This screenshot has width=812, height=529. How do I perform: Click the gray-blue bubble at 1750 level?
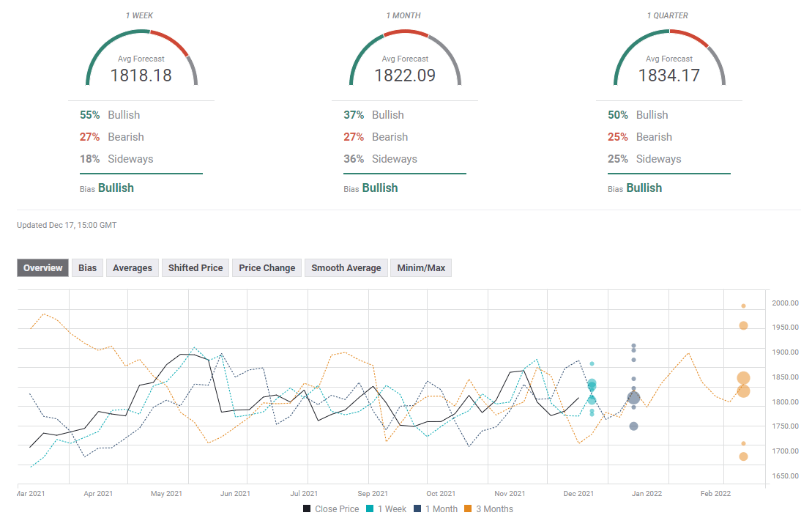tap(633, 426)
